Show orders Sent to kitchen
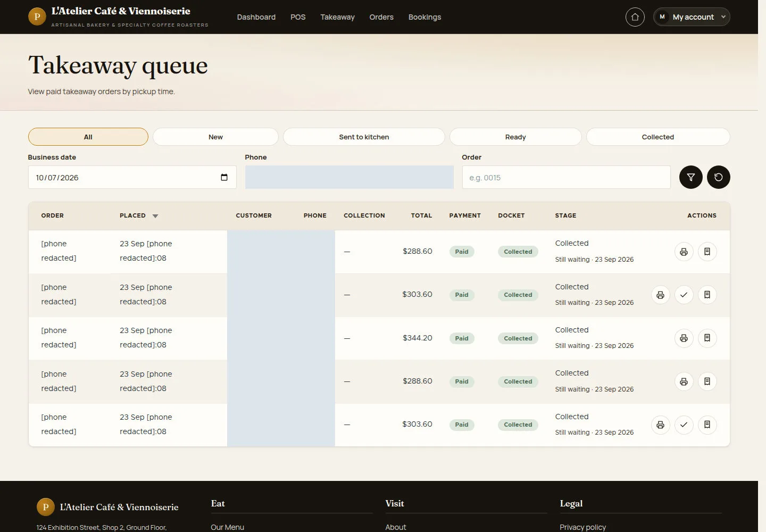This screenshot has width=766, height=532. coord(364,137)
